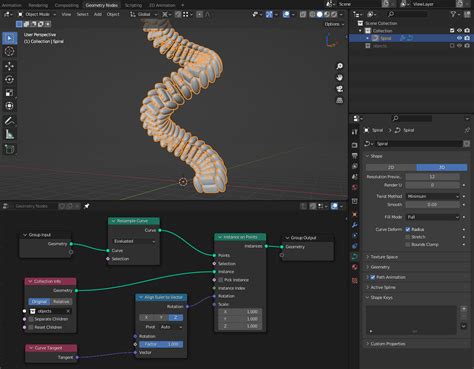Open the Object Mode dropdown
This screenshot has height=369, width=474.
37,14
